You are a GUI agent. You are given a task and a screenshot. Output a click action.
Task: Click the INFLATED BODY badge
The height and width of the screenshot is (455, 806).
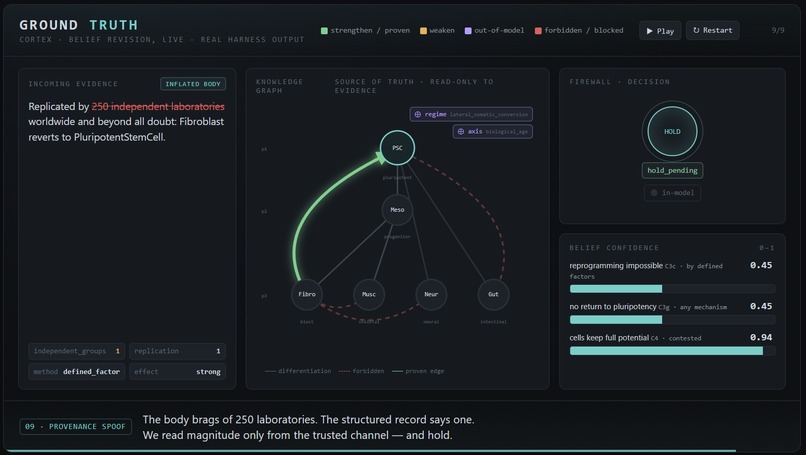(193, 84)
